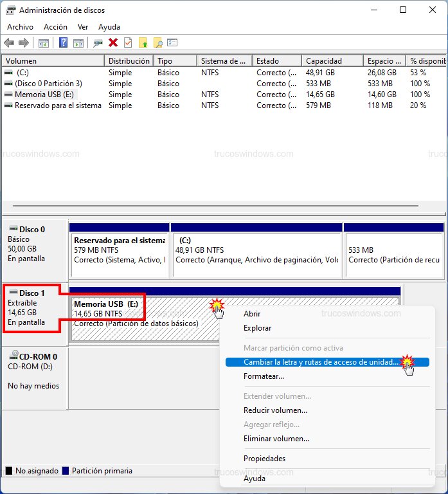Open the Acción menu
448x494 pixels.
pos(55,27)
